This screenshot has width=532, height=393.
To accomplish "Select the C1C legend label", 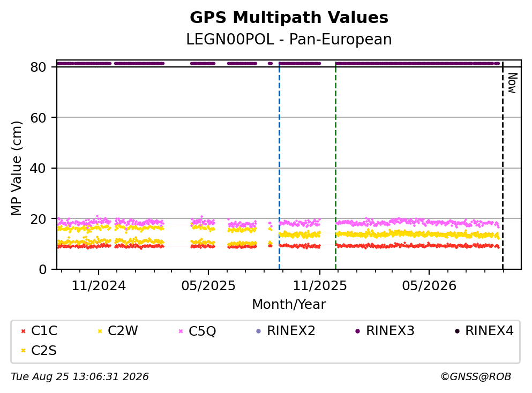I will [44, 331].
